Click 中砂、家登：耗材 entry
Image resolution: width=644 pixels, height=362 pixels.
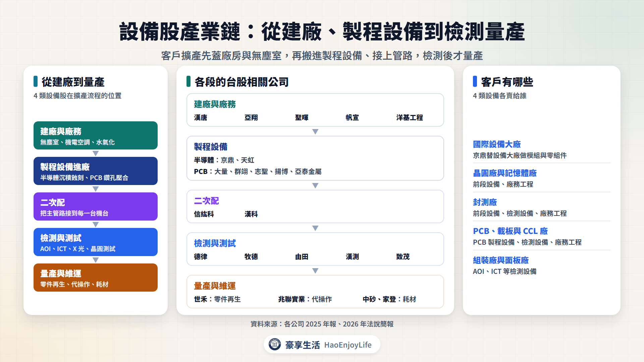[x=389, y=299]
